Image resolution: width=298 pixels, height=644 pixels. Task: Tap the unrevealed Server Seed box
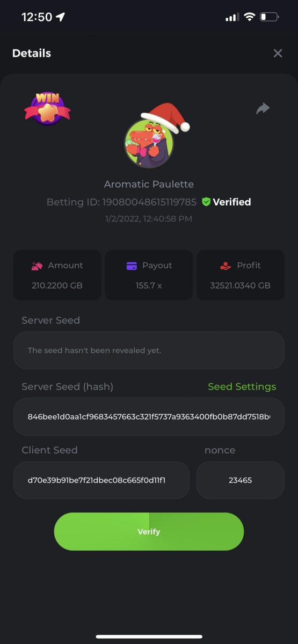149,350
